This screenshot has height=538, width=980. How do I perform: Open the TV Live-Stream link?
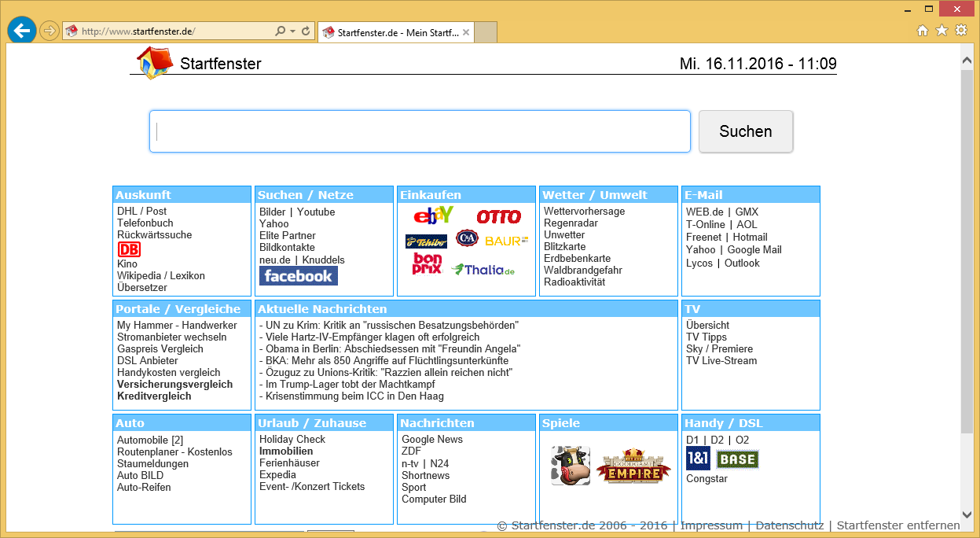pyautogui.click(x=721, y=360)
